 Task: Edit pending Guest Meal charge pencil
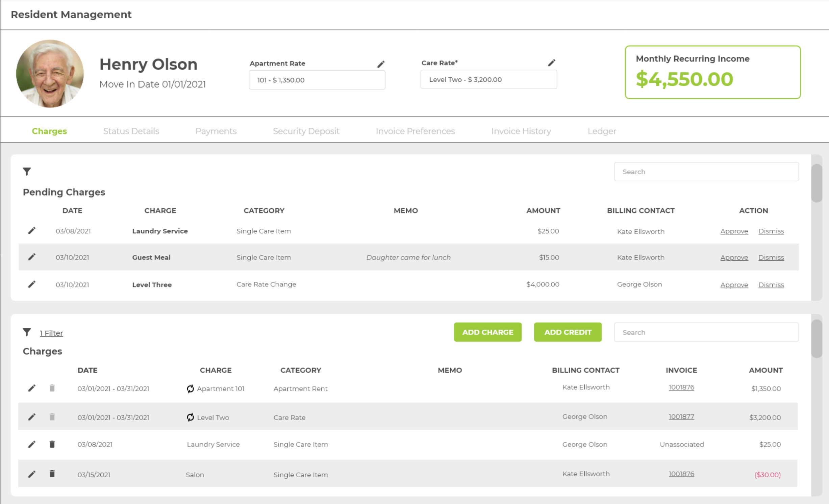pyautogui.click(x=32, y=257)
